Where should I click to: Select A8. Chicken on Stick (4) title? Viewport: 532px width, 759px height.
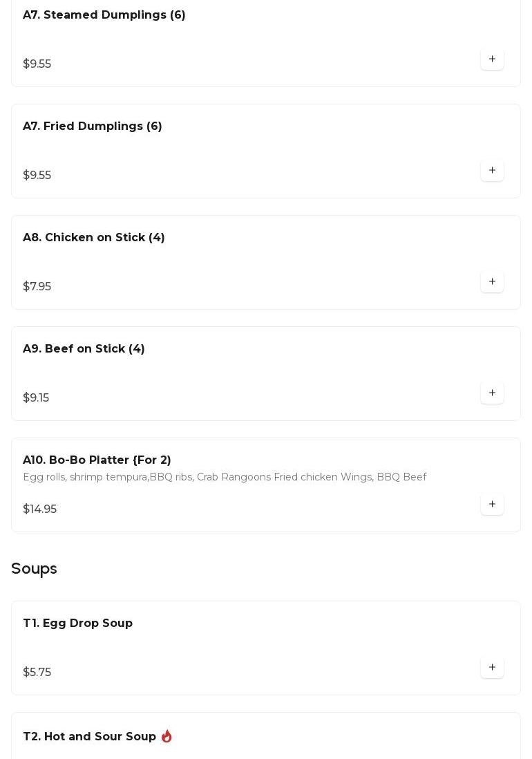pos(94,238)
